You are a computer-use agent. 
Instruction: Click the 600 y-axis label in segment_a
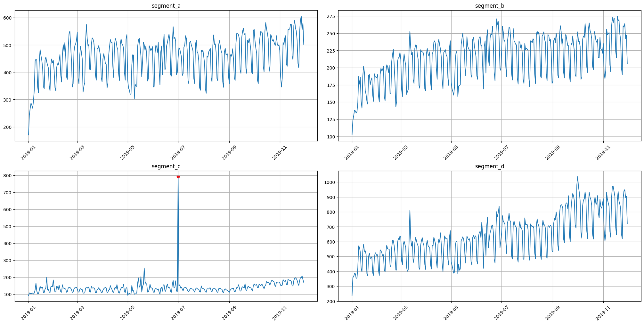[x=8, y=18]
